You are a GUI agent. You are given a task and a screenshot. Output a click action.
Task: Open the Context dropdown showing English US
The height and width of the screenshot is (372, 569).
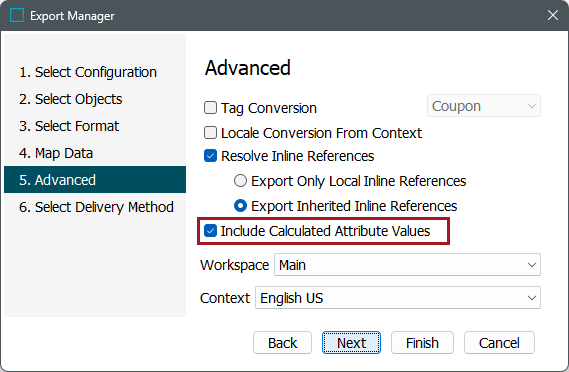pyautogui.click(x=398, y=298)
